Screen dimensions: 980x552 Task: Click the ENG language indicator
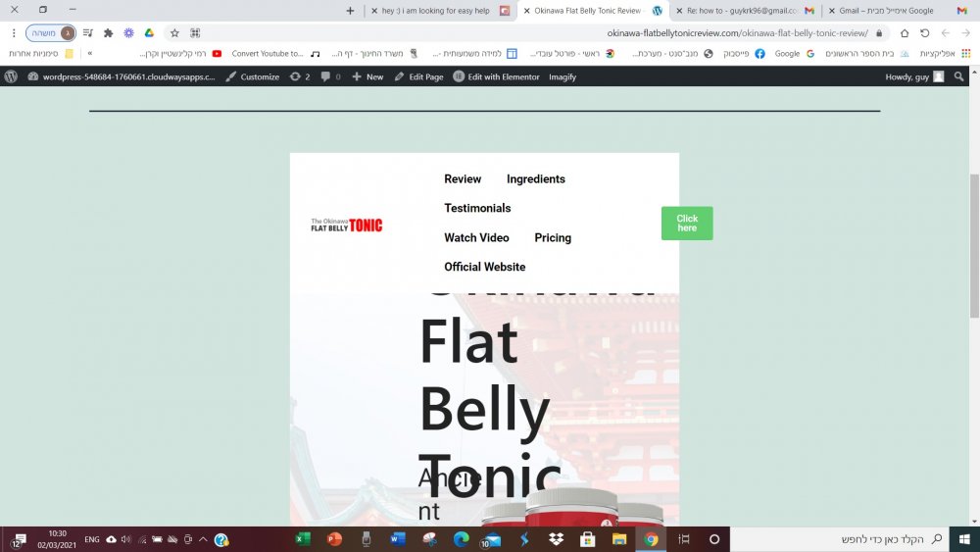[x=92, y=539]
